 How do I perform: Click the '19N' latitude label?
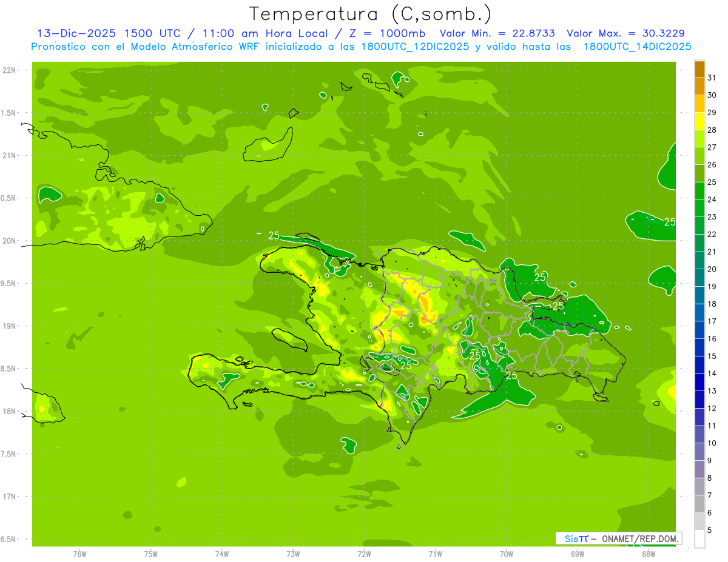tap(8, 326)
